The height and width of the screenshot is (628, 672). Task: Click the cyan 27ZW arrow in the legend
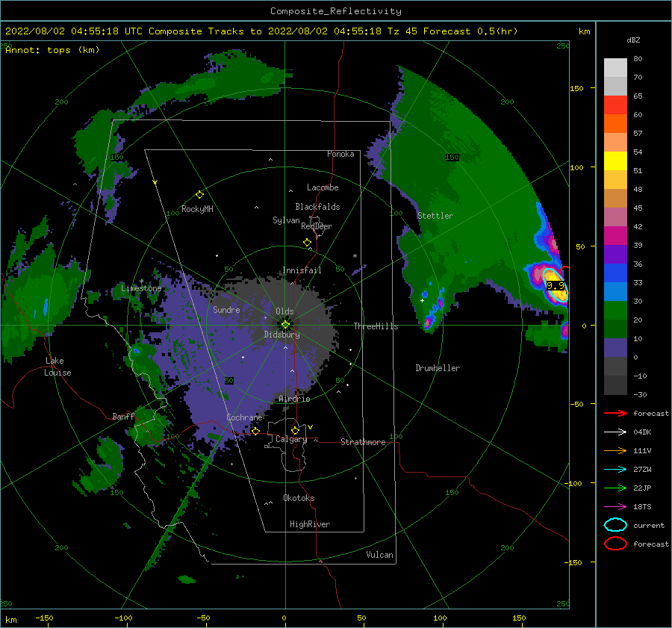tap(615, 470)
